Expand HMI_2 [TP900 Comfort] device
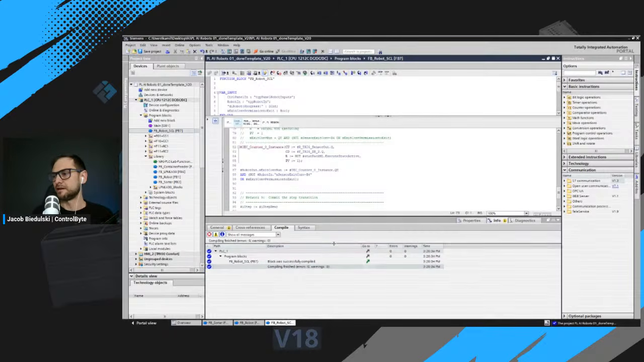Viewport: 644px width, 362px height. pyautogui.click(x=136, y=254)
